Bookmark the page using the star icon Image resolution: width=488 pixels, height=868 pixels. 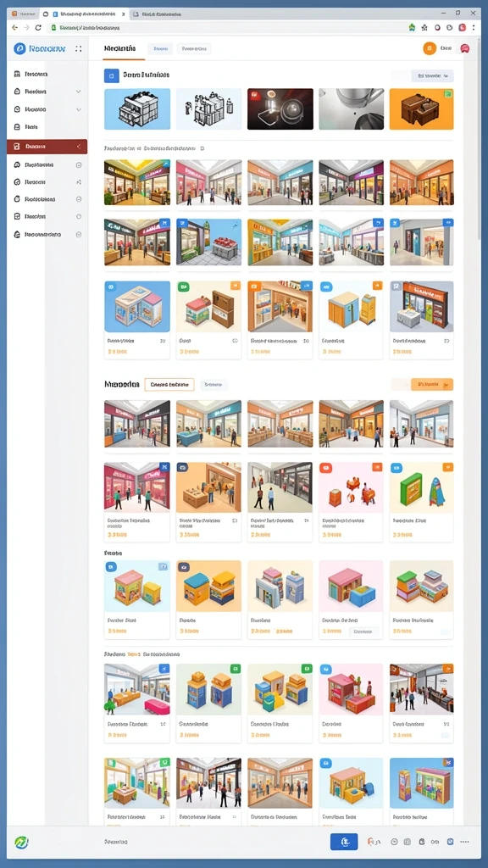(424, 27)
